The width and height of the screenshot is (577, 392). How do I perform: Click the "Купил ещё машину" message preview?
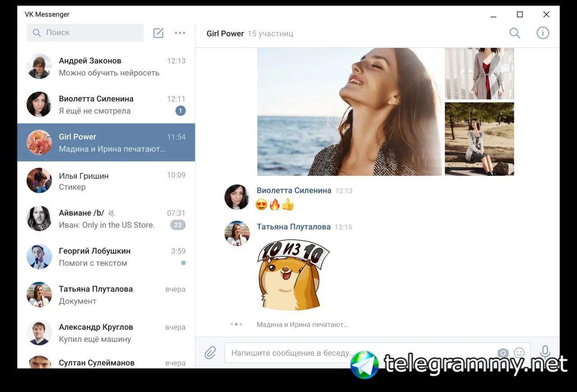(x=95, y=339)
